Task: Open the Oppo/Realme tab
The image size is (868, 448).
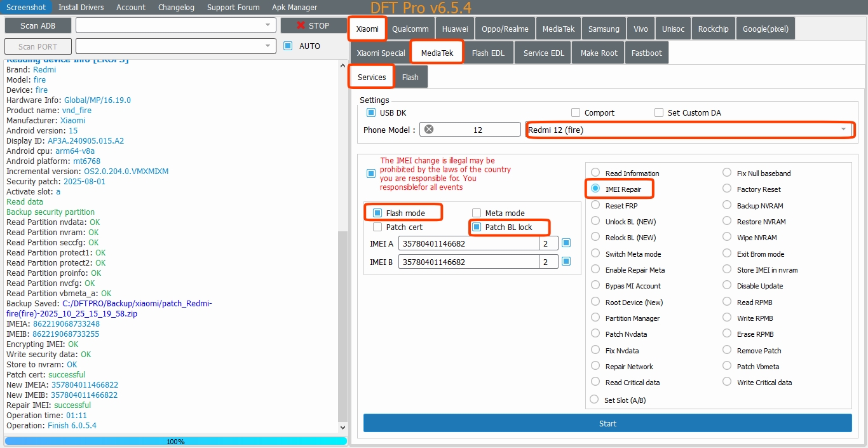Action: (505, 29)
